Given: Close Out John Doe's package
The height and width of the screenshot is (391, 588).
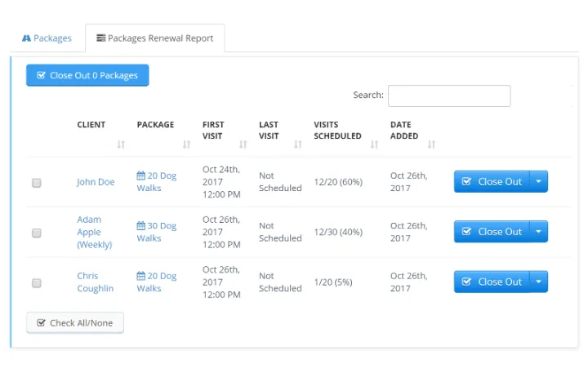Looking at the screenshot, I should [492, 181].
